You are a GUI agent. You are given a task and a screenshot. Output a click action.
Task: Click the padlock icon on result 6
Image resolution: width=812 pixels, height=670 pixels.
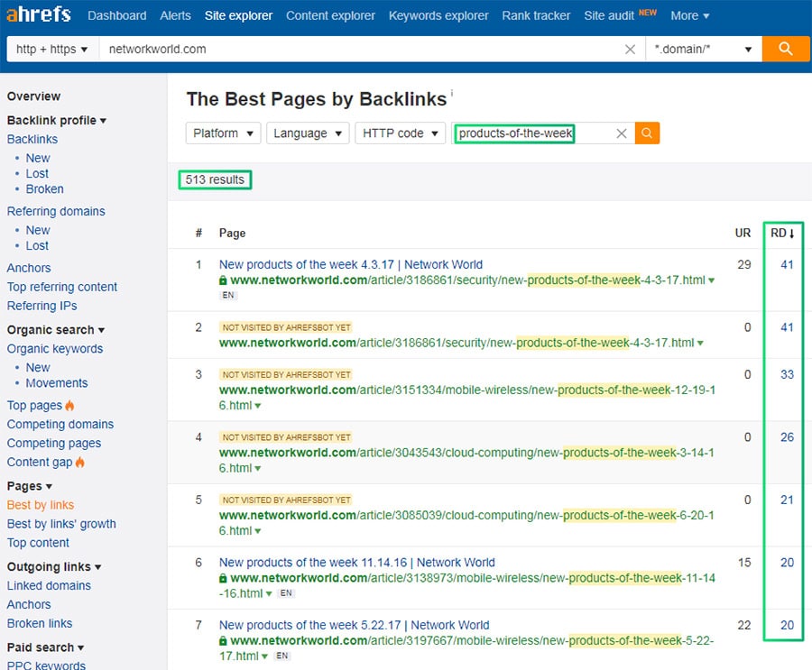(223, 578)
